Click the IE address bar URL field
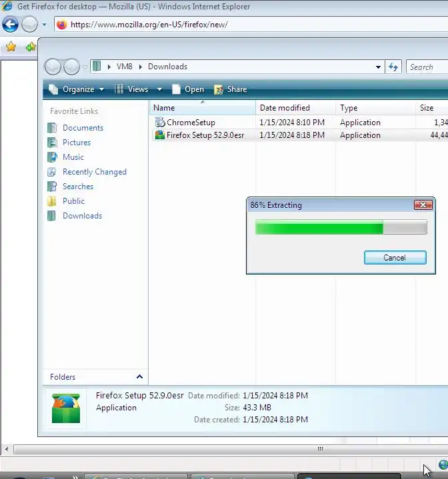448x479 pixels. pos(251,25)
